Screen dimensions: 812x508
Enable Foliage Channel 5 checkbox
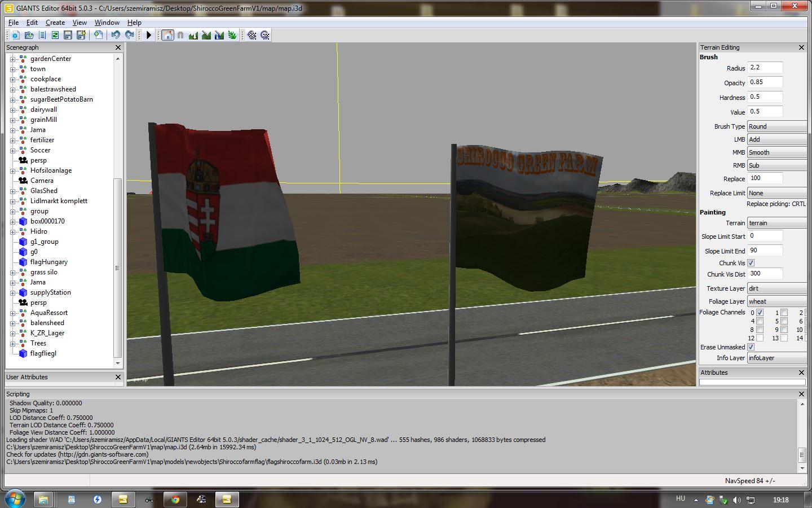(784, 321)
